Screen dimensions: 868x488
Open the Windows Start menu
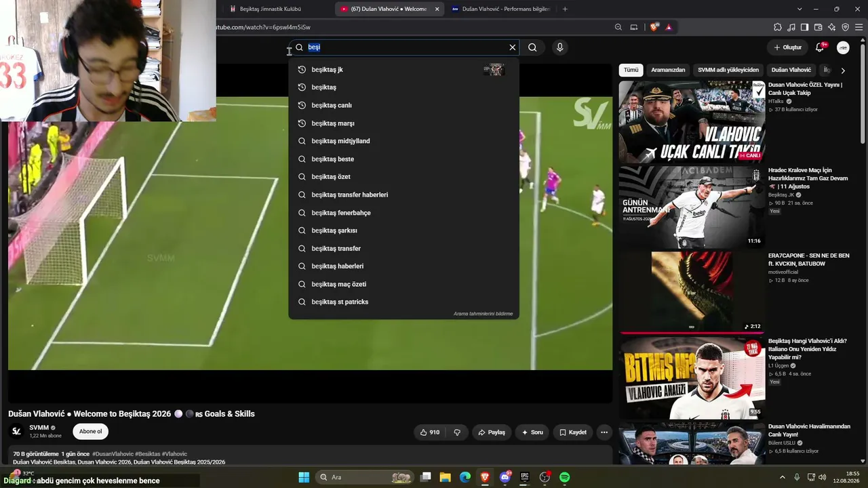[304, 477]
